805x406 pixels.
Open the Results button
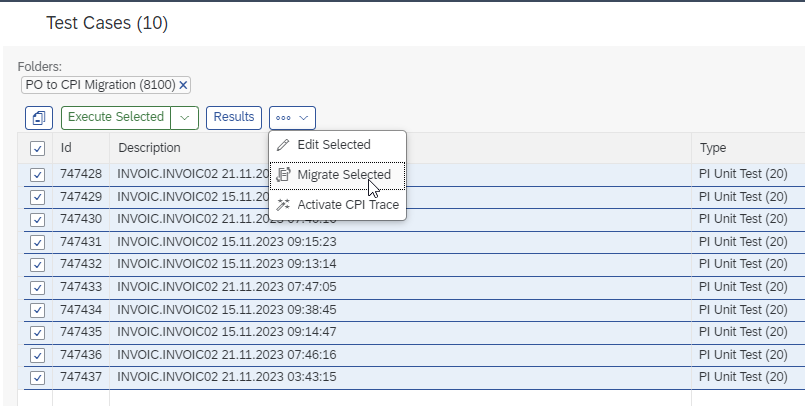234,118
